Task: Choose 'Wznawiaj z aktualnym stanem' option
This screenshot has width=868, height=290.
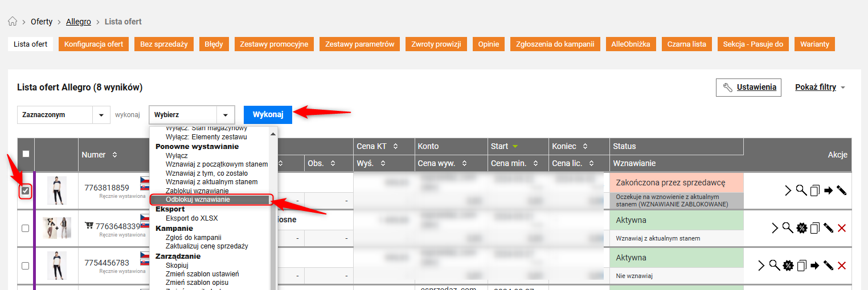Action: tap(211, 181)
